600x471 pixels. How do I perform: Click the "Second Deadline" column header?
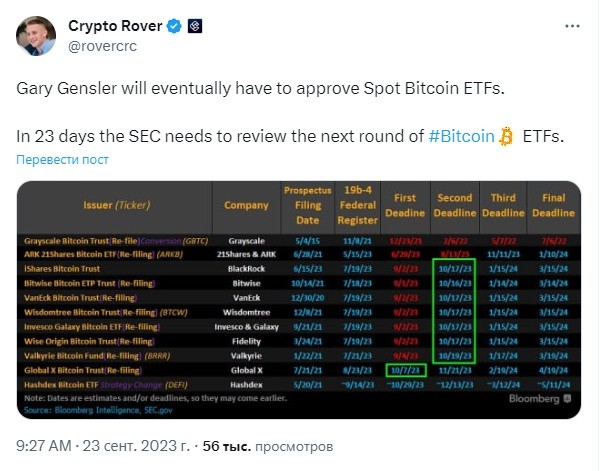click(455, 206)
